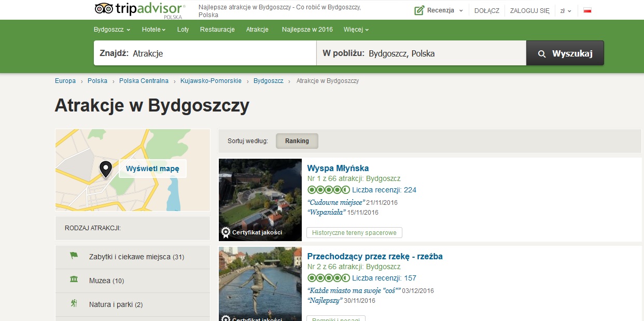Expand the Więcej dropdown menu

click(356, 30)
